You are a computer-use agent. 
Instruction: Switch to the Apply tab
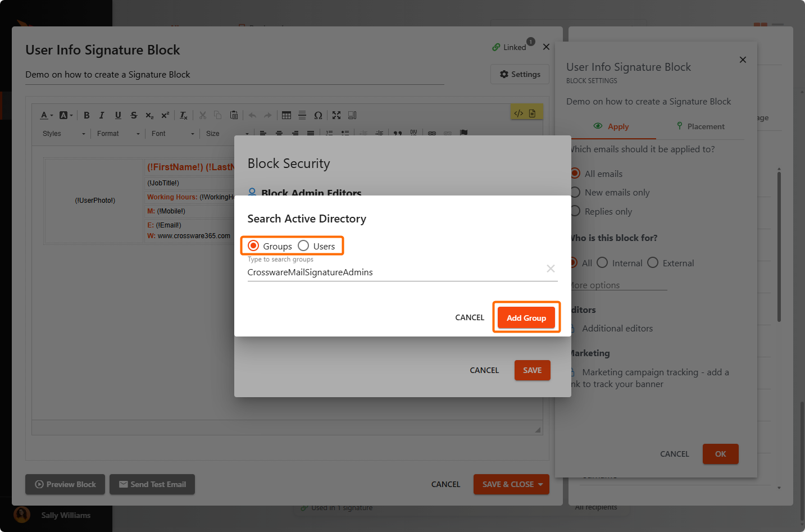point(612,126)
